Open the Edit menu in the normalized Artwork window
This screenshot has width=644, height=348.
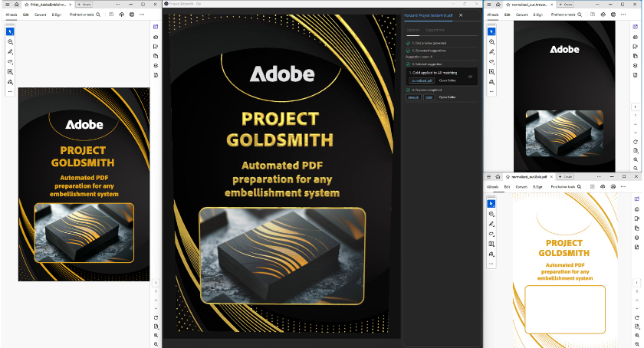coord(508,15)
